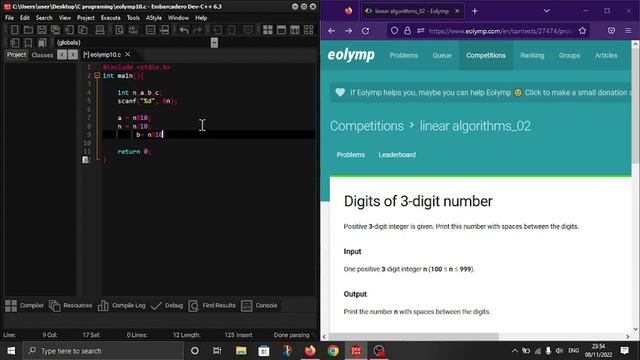Open the Windows Start menu
The image size is (640, 360).
[x=11, y=351]
